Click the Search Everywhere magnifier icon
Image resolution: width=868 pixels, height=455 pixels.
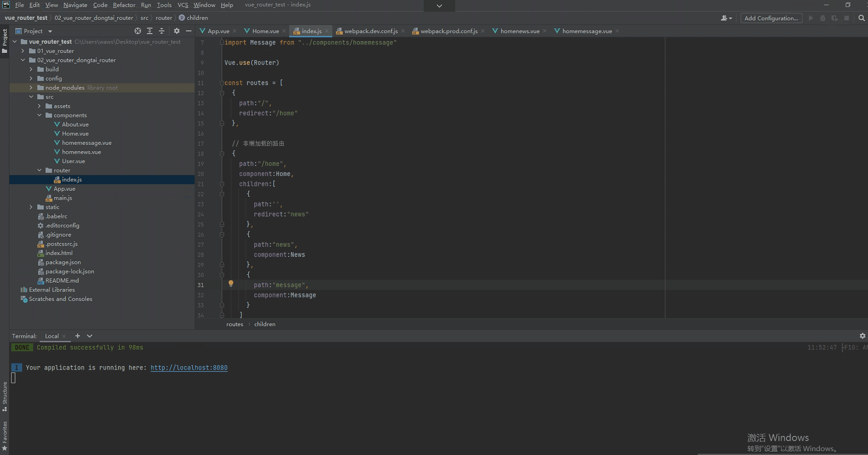point(862,18)
